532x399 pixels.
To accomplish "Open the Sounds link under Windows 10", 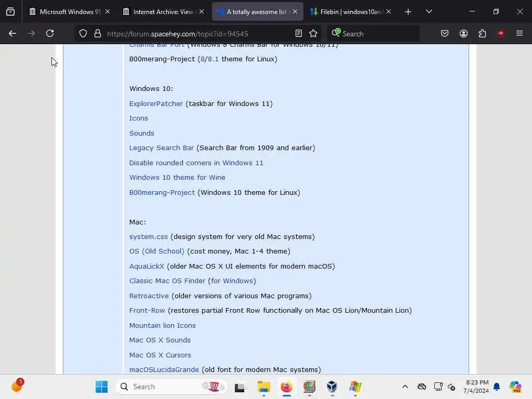I will click(x=141, y=133).
